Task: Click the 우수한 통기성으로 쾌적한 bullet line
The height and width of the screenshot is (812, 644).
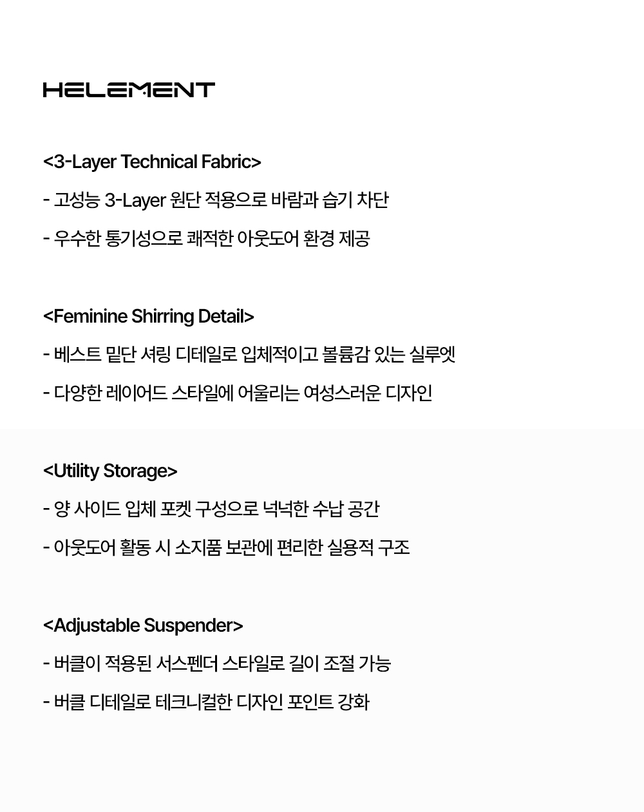Action: (206, 239)
